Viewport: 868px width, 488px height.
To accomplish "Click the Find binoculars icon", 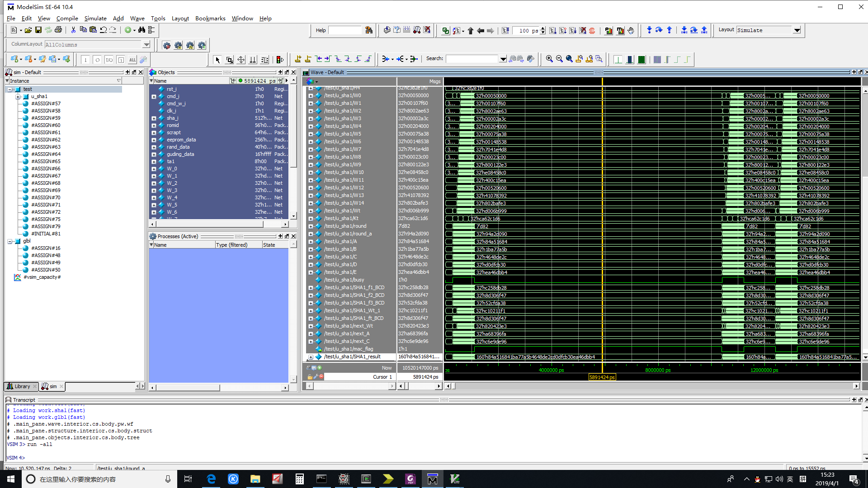I will point(142,30).
